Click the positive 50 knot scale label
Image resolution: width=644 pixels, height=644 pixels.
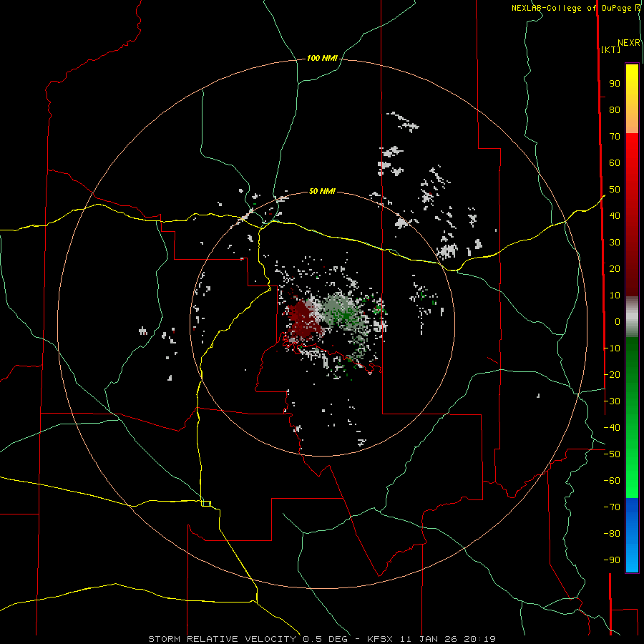click(615, 190)
